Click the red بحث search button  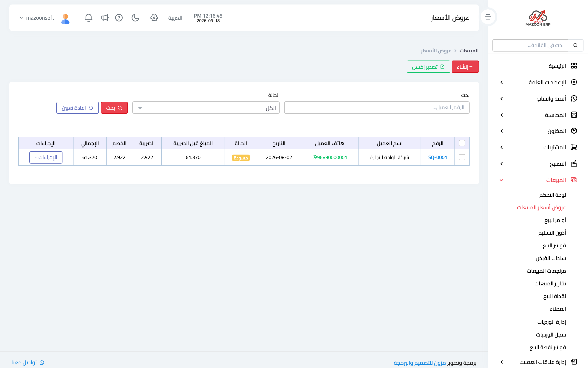(x=114, y=108)
